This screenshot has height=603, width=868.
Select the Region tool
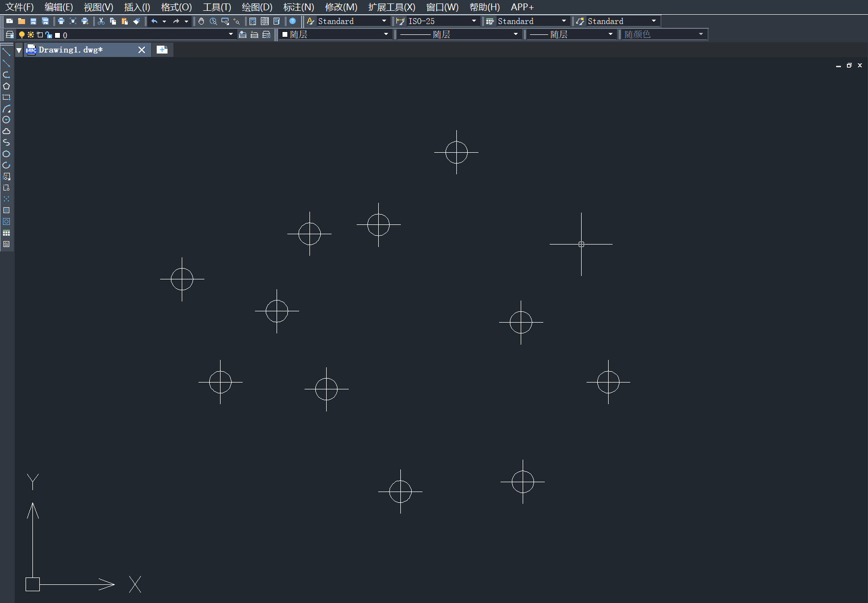tap(6, 221)
